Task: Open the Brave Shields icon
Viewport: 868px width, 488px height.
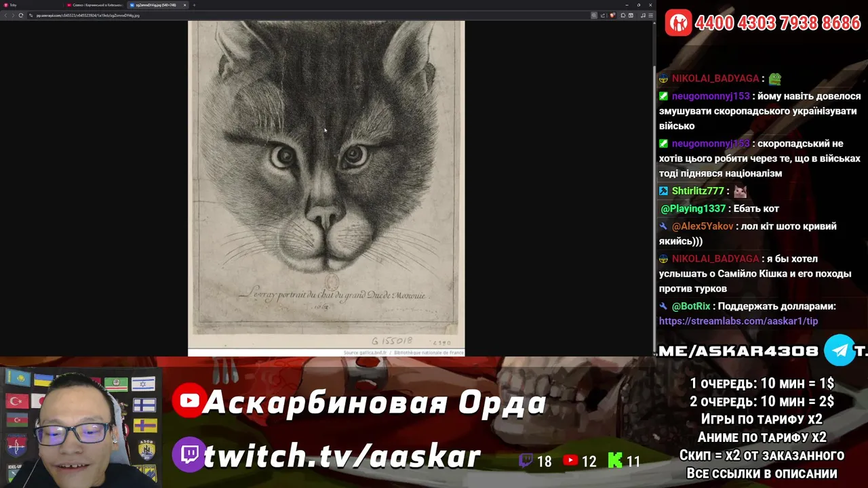Action: (612, 15)
